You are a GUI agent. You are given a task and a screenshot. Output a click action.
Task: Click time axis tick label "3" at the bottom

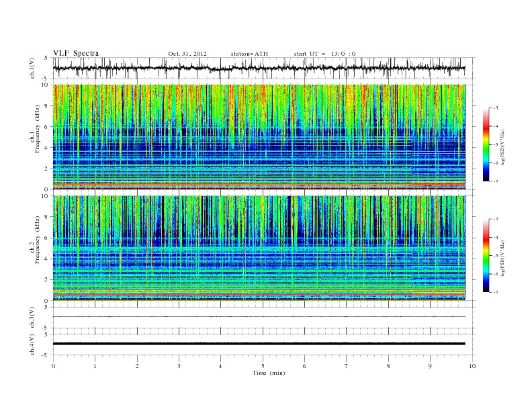click(179, 366)
